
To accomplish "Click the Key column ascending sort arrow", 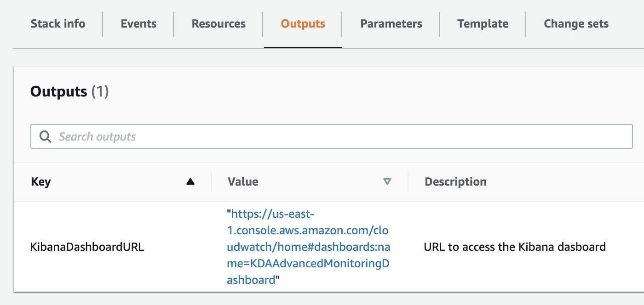I will (190, 182).
